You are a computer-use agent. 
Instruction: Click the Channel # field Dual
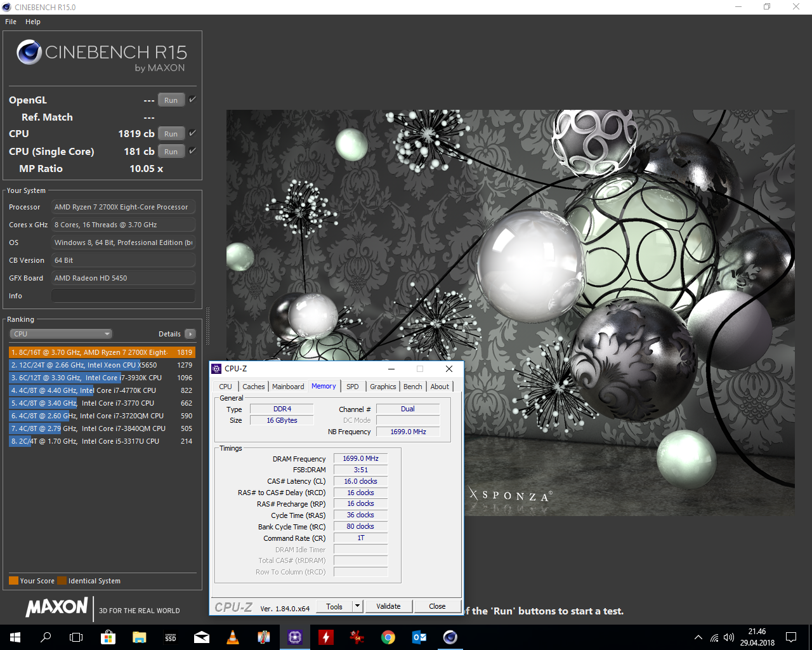[x=408, y=409]
